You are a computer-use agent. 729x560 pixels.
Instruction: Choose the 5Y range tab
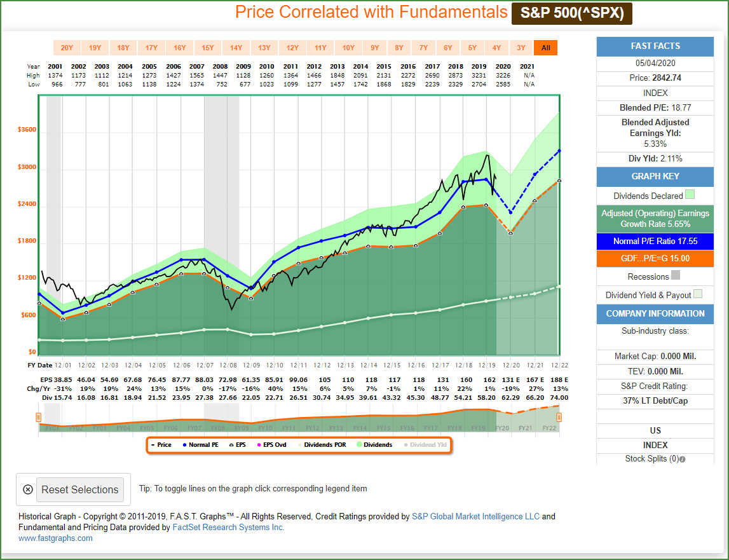pyautogui.click(x=472, y=48)
